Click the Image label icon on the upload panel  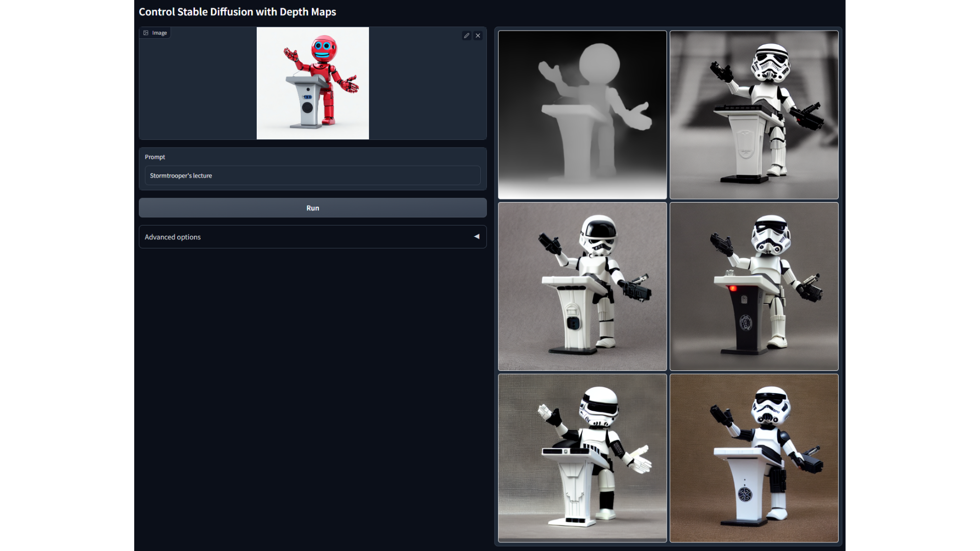pyautogui.click(x=146, y=33)
